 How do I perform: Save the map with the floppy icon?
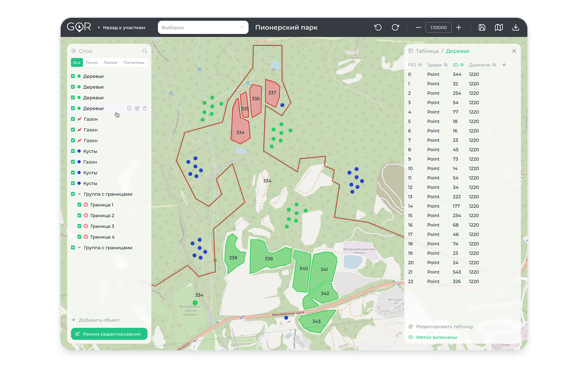(x=482, y=27)
